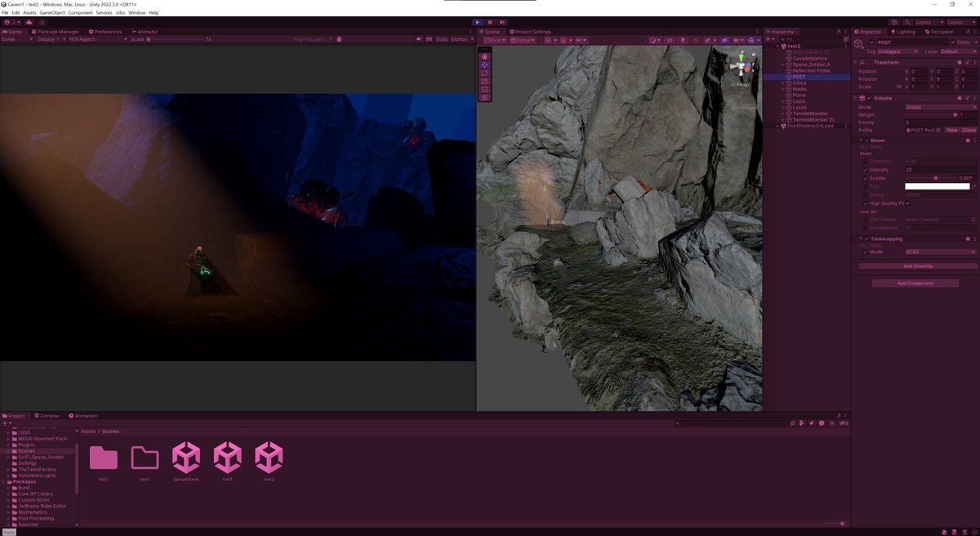
Task: Switch to the Animator tab
Action: click(144, 32)
